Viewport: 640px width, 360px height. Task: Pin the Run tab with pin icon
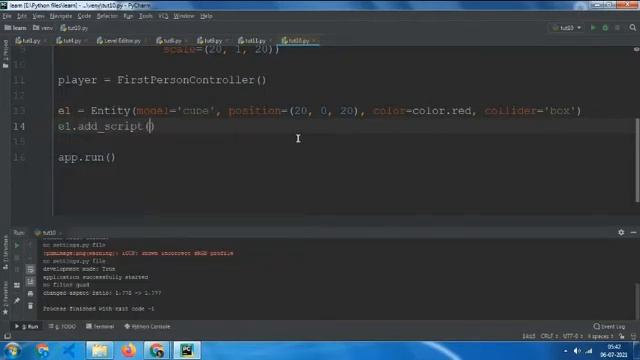point(17,301)
